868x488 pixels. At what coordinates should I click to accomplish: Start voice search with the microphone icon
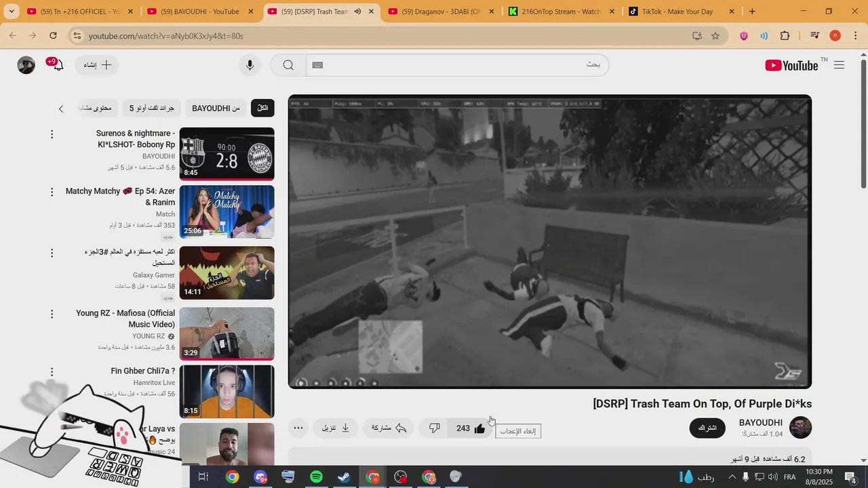tap(250, 65)
